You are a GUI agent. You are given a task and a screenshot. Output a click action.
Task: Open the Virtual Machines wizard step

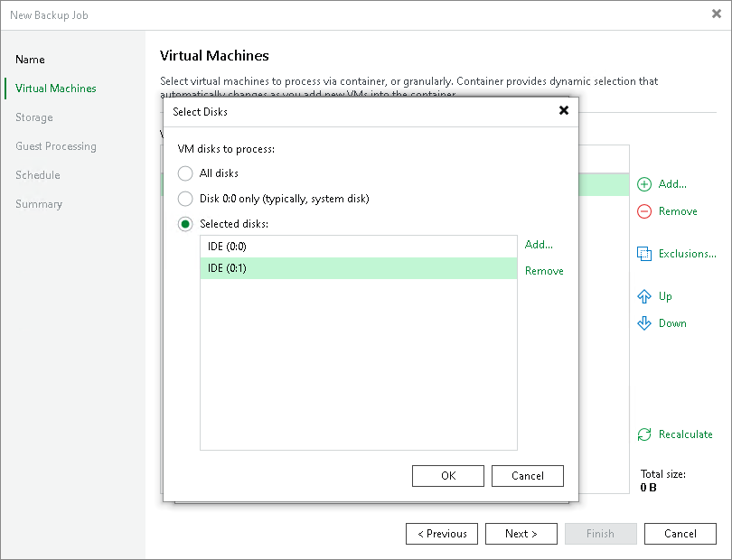[x=55, y=89]
